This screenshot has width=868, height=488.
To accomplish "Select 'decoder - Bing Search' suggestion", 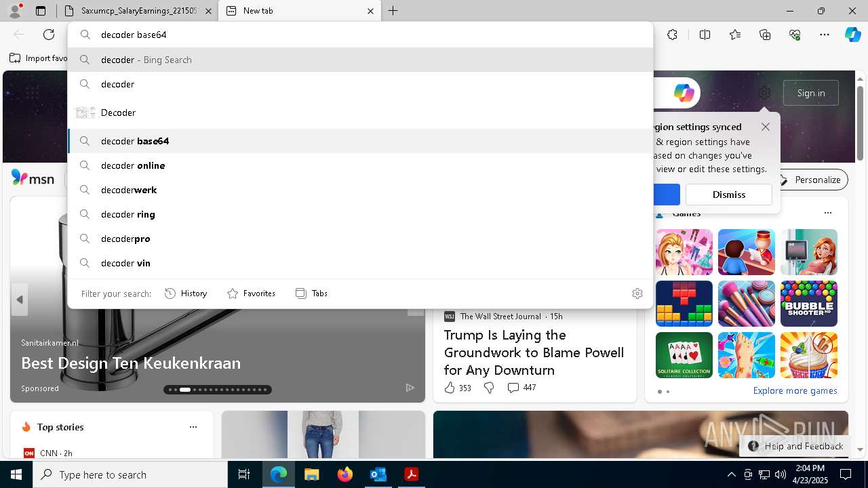I will pyautogui.click(x=360, y=60).
